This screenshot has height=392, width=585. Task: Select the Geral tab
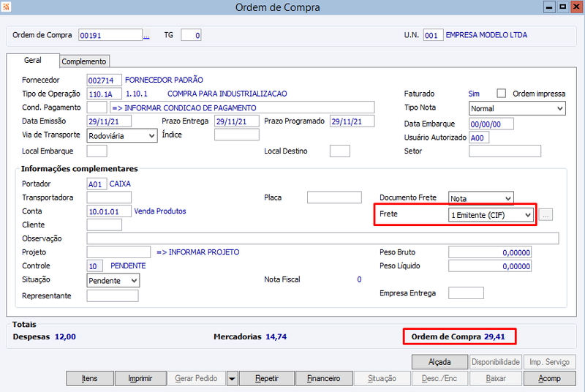[x=33, y=60]
